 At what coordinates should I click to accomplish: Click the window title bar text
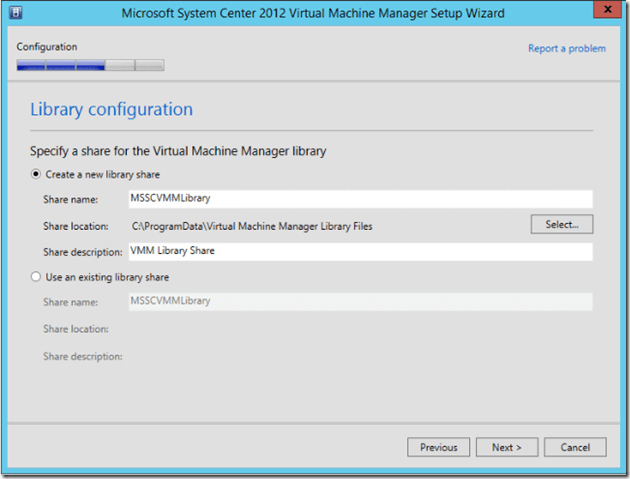point(312,14)
